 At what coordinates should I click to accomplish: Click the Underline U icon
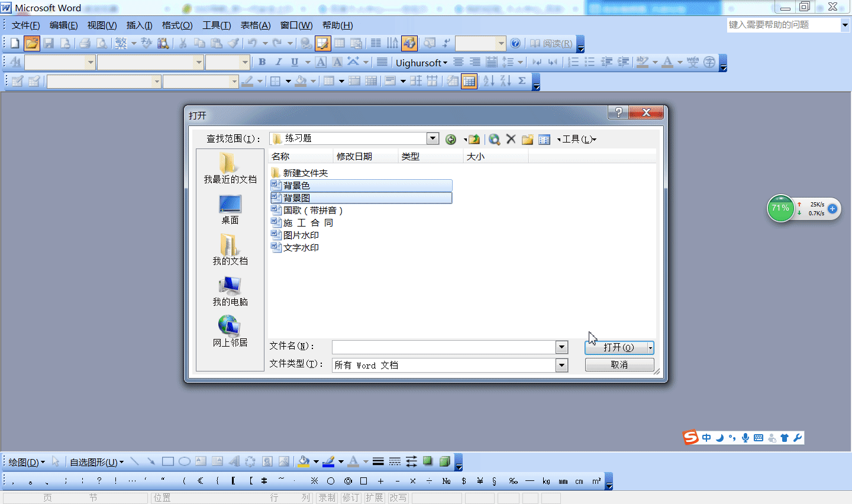coord(295,62)
